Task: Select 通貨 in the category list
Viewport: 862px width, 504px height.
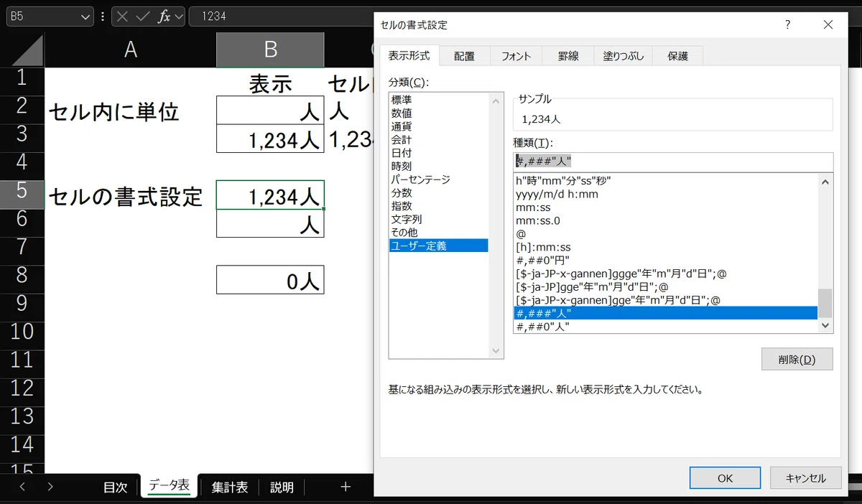Action: 438,126
